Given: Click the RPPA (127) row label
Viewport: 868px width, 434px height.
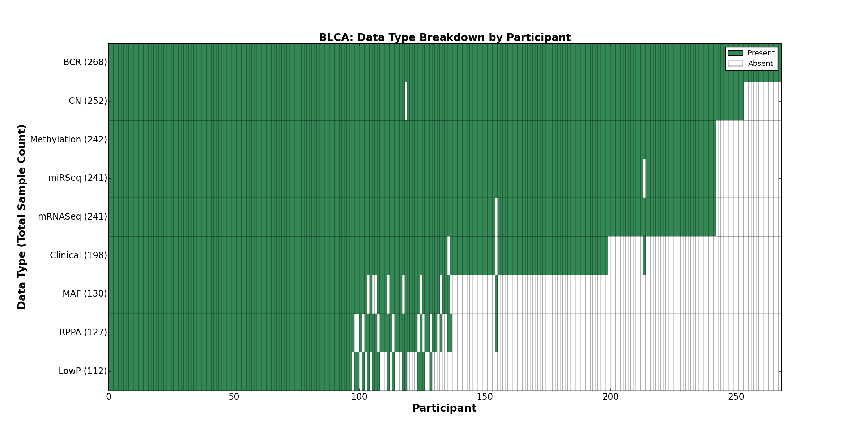Looking at the screenshot, I should (83, 332).
